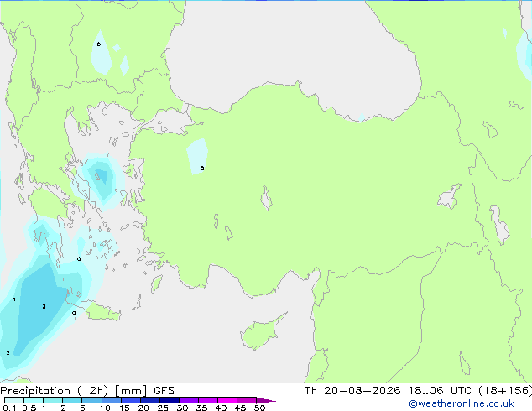Image resolution: width=532 pixels, height=411 pixels.
Task: Click the legend label '20'
Action: 143,408
